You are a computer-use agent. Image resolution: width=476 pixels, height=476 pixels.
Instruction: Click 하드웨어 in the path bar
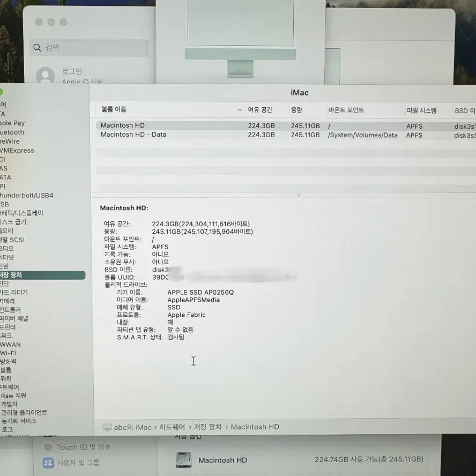[x=172, y=427]
